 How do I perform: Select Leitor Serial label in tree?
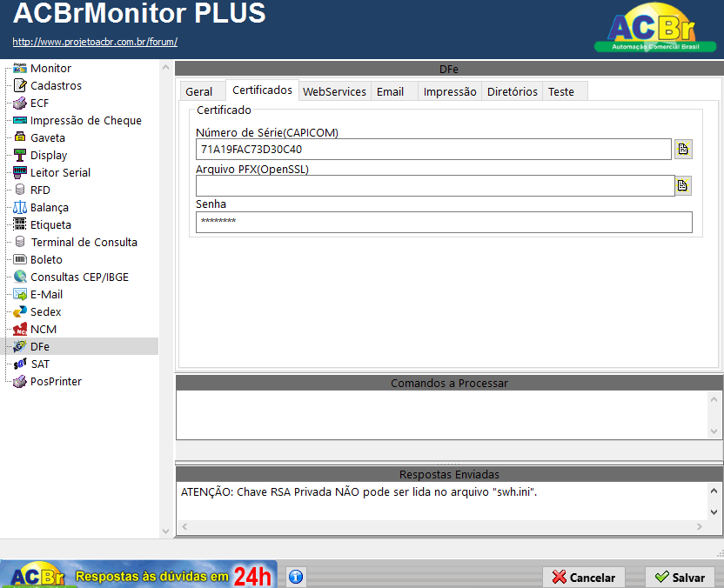(x=61, y=172)
